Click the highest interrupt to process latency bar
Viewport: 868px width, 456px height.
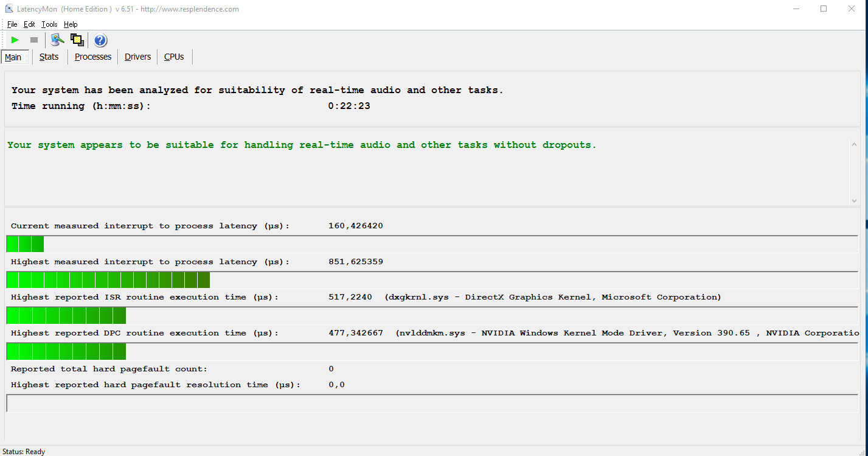tap(108, 280)
